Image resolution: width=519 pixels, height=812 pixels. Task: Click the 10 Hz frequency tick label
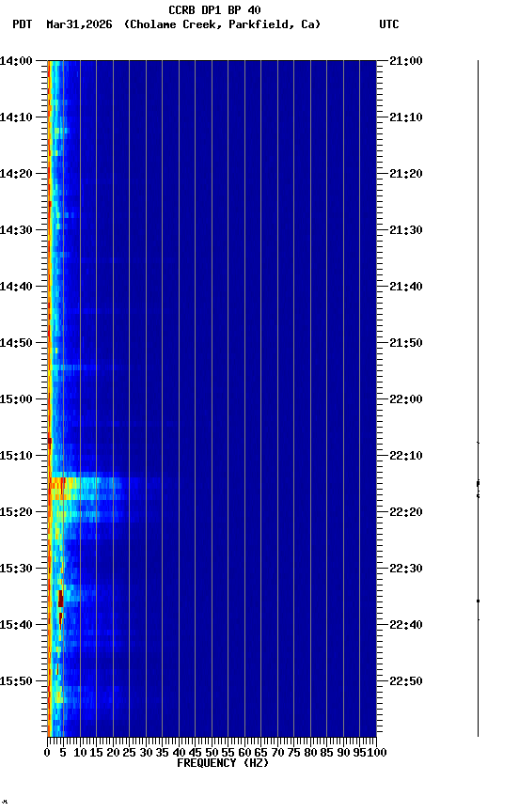click(x=80, y=754)
